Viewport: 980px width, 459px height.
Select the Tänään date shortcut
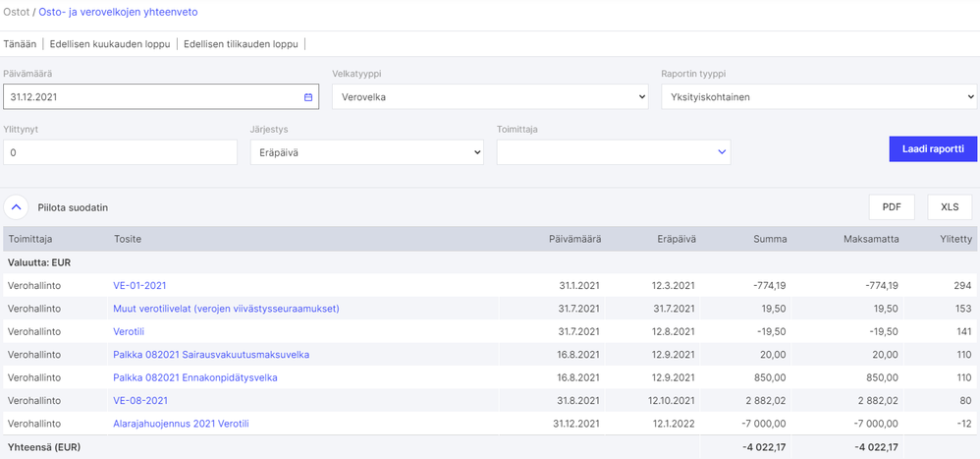22,43
